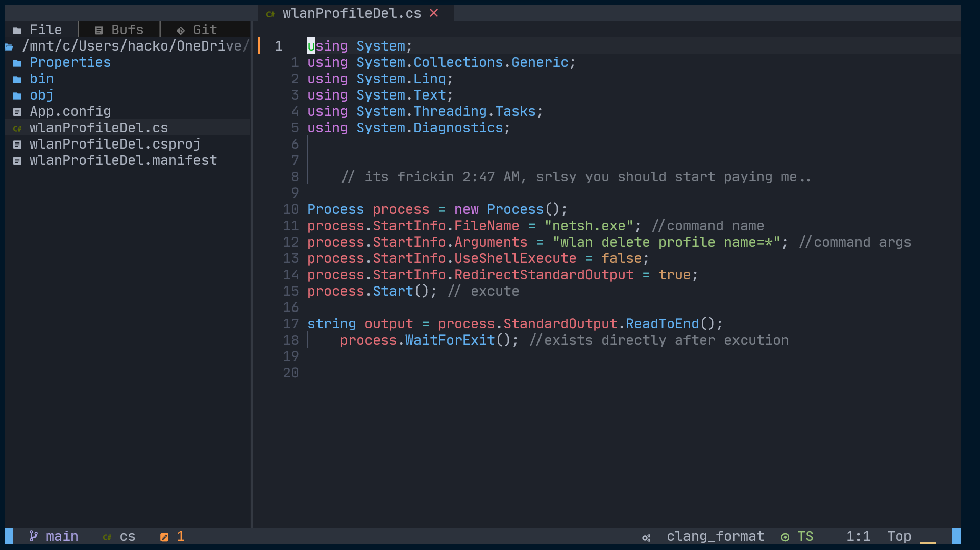This screenshot has height=550, width=980.
Task: Click on System.Diagnostics line
Action: 409,128
